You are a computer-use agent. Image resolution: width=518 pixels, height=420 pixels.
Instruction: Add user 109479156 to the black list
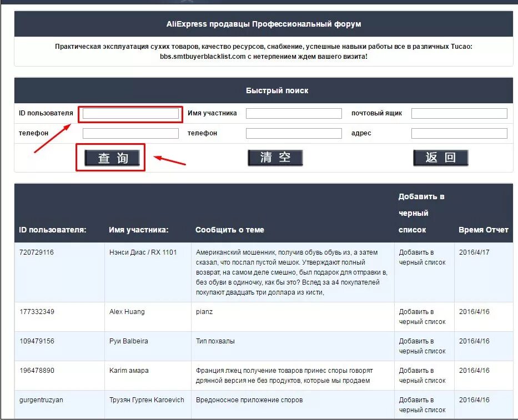(422, 346)
